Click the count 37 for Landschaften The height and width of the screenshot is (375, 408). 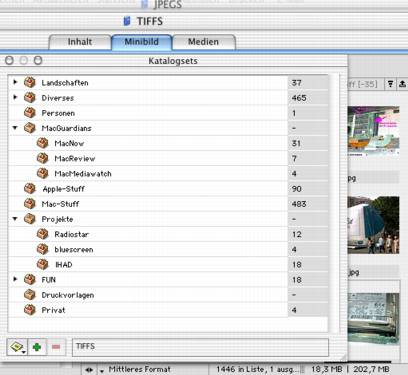coord(296,83)
